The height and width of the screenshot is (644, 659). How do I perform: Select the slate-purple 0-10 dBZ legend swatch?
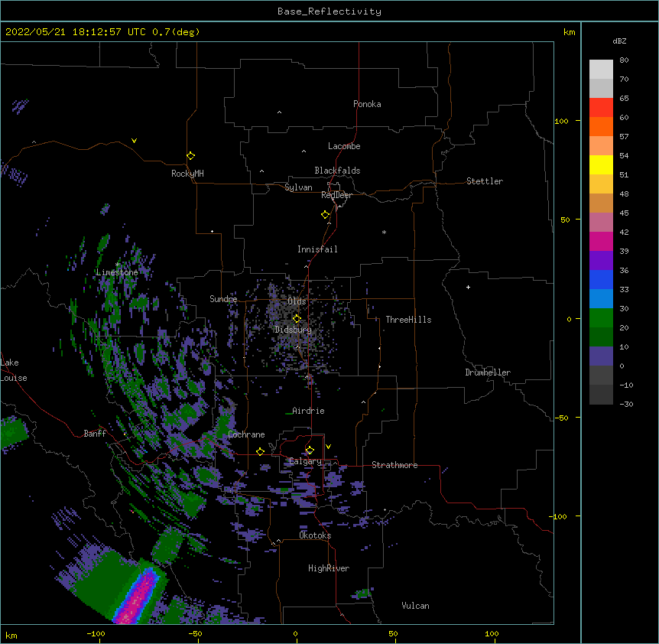click(601, 356)
